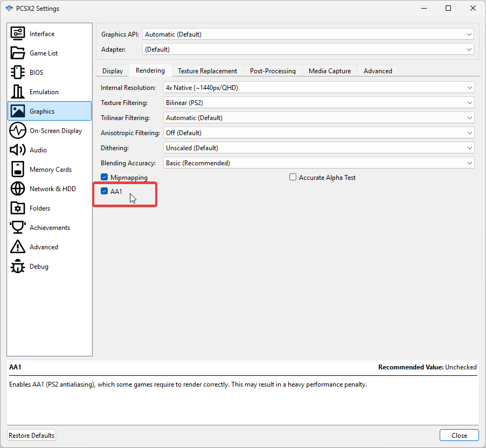The image size is (486, 448).
Task: Click the Memory Cards icon
Action: 18,169
